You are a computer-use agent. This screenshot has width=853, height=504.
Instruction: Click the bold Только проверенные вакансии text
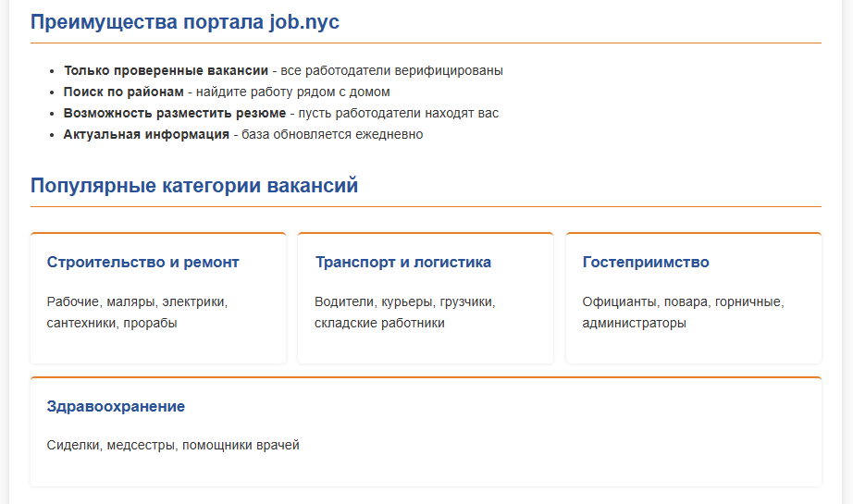tap(166, 70)
